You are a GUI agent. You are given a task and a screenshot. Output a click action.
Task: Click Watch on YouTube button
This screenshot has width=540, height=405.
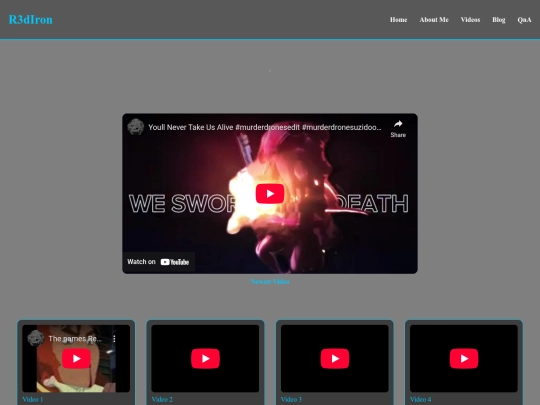click(158, 262)
